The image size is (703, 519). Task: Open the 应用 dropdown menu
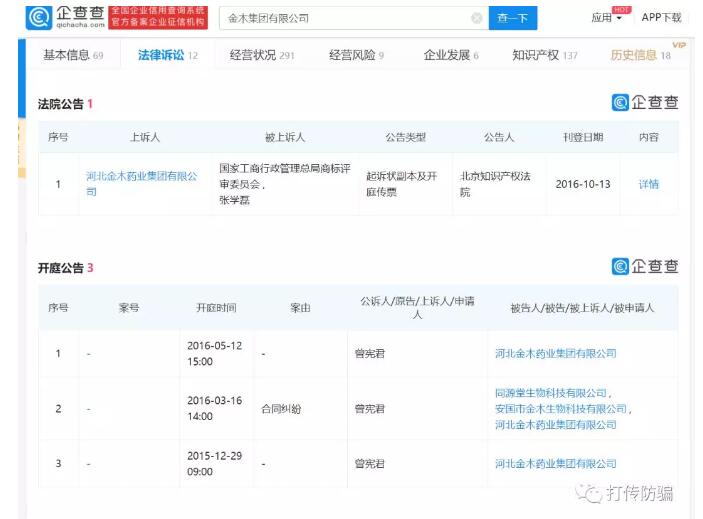click(x=606, y=18)
